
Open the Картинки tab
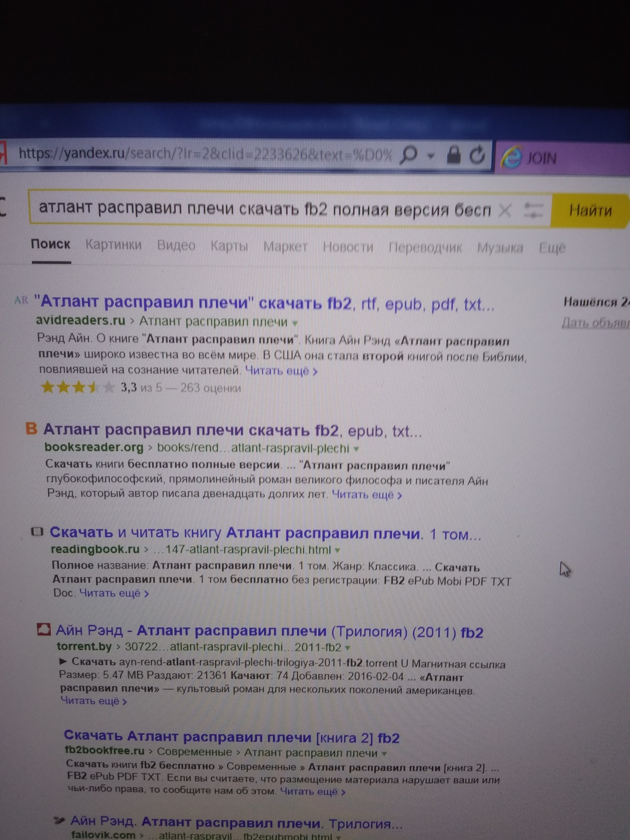point(113,245)
